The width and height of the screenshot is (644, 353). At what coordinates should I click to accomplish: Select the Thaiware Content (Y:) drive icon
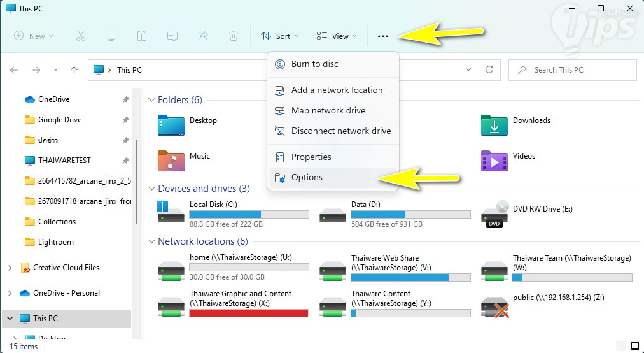[x=333, y=308]
